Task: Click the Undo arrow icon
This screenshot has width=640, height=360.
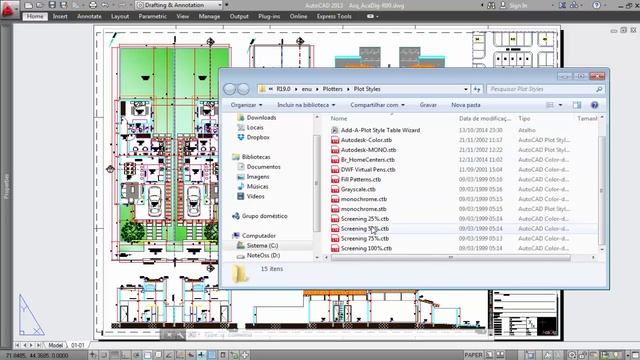Action: pos(105,5)
